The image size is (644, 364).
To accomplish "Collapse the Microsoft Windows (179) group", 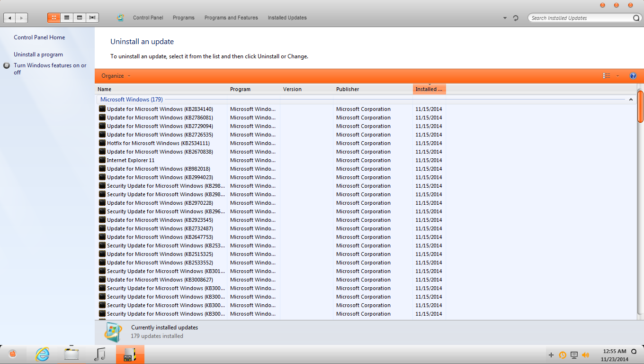I will [631, 100].
